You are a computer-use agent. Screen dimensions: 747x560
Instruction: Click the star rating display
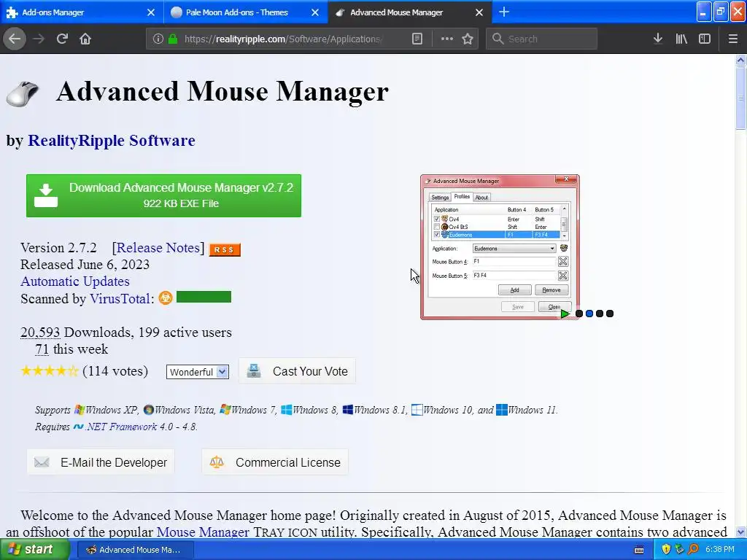pos(50,371)
